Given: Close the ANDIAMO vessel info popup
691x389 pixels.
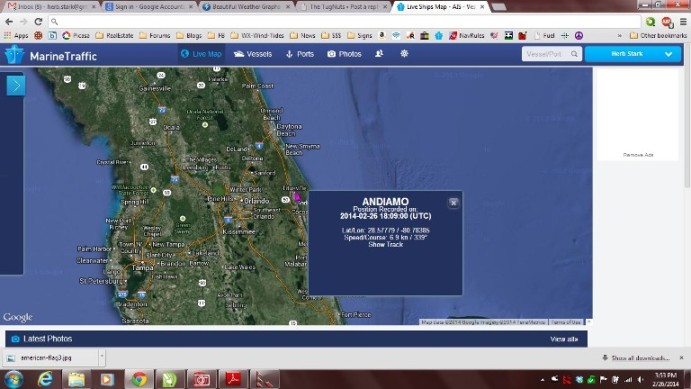Looking at the screenshot, I should (453, 203).
